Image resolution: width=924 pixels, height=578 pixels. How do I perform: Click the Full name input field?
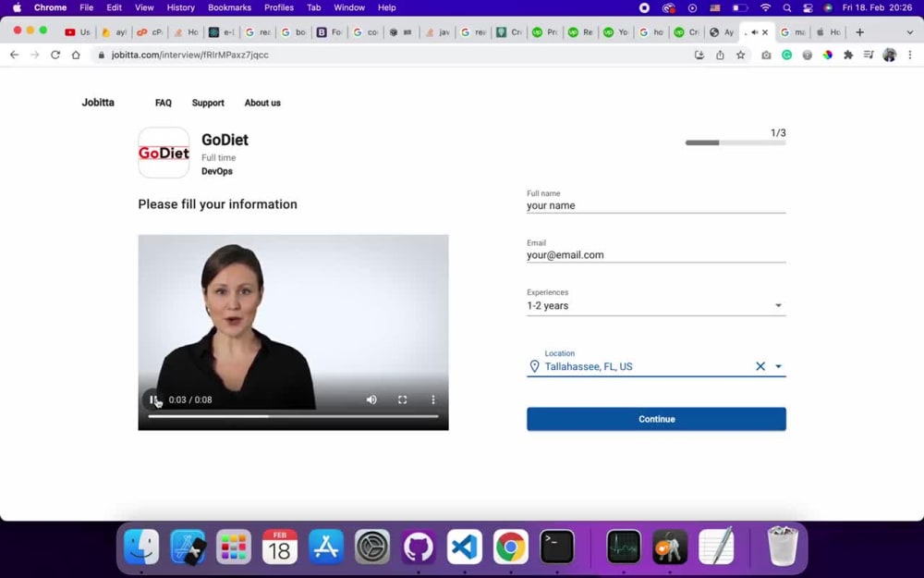pos(656,206)
